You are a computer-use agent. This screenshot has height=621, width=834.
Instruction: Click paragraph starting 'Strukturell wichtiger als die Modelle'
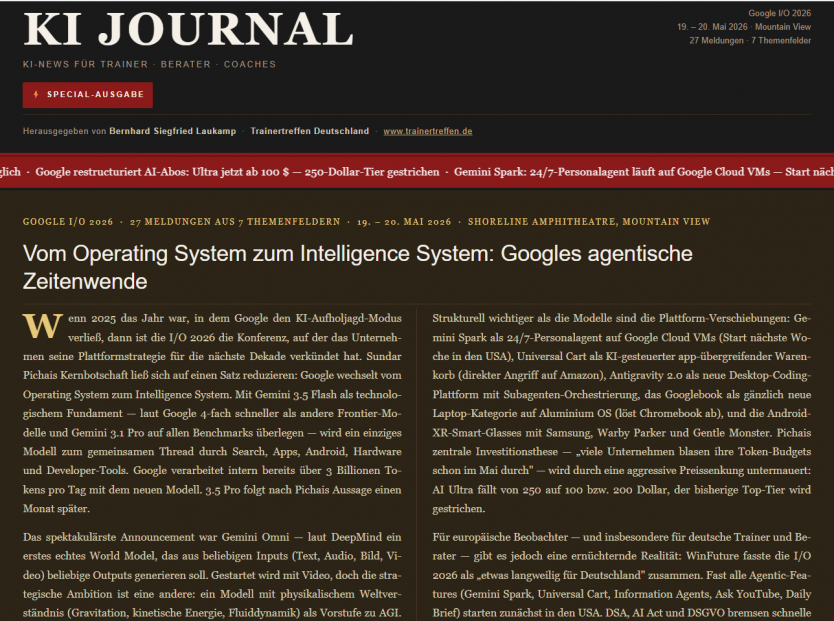pos(621,413)
